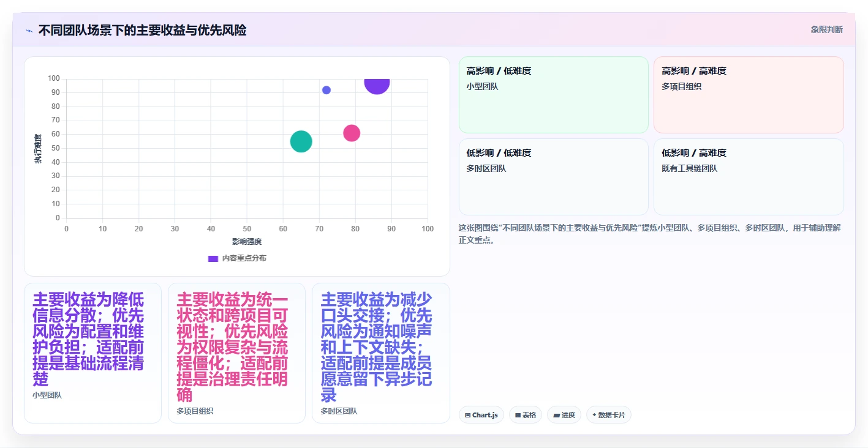Click the 执行难度 y-axis title
This screenshot has height=448, width=868.
coord(38,149)
